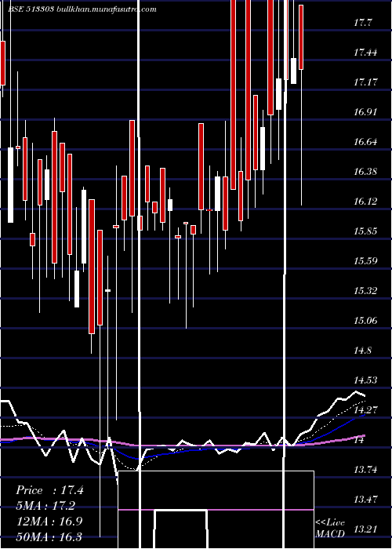
Task: Click the last red candlestick on the right
Action: tap(301, 37)
